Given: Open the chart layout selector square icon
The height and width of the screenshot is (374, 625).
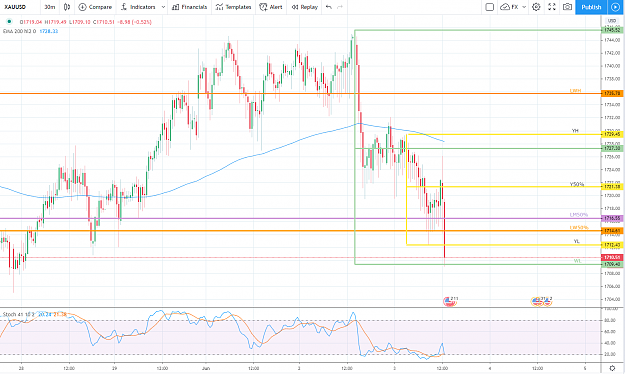Looking at the screenshot, I should coord(489,7).
